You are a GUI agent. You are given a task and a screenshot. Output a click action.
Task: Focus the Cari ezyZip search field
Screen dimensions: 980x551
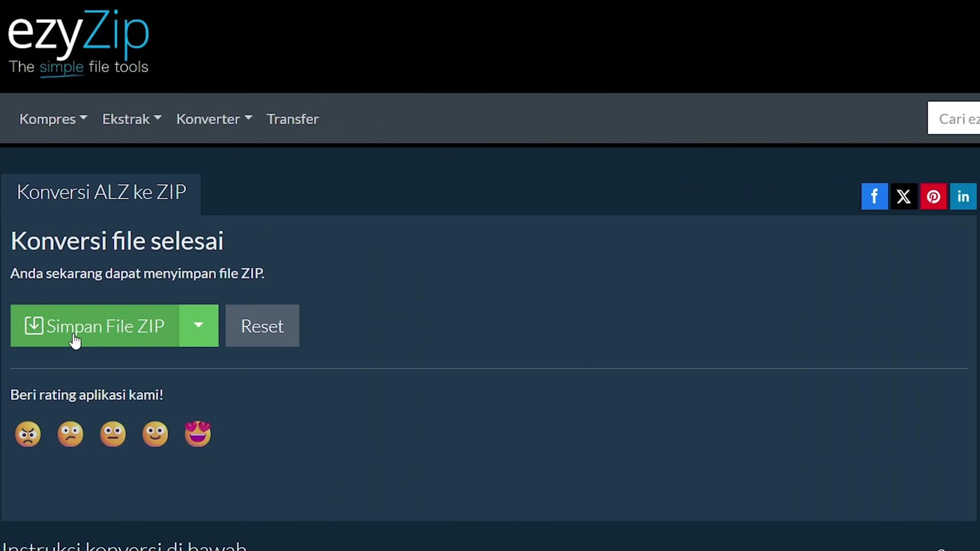953,118
